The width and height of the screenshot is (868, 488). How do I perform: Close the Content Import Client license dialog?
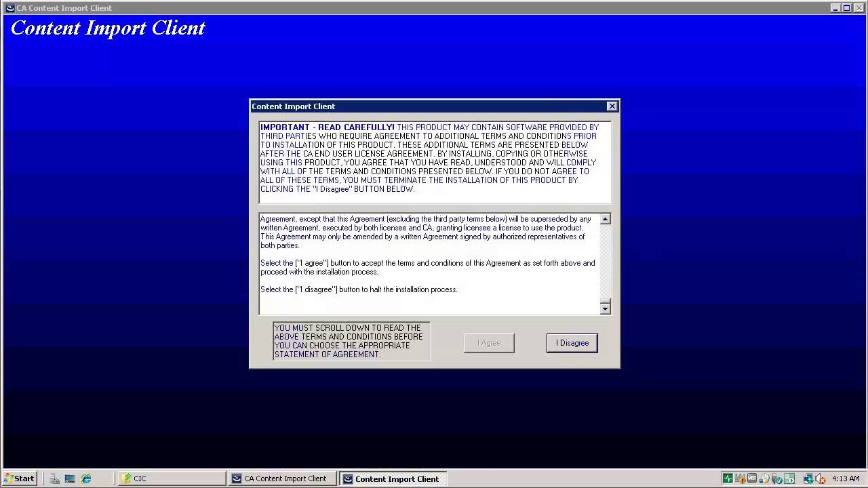pos(612,106)
